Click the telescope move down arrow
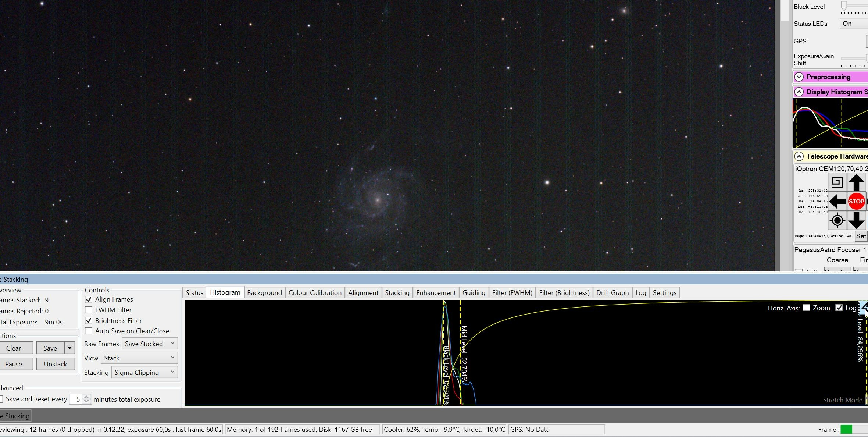Screen dimensions: 868x437 click(x=856, y=220)
